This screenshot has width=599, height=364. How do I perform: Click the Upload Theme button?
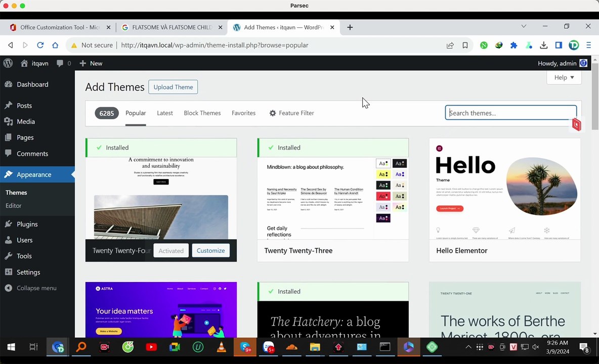click(x=173, y=87)
